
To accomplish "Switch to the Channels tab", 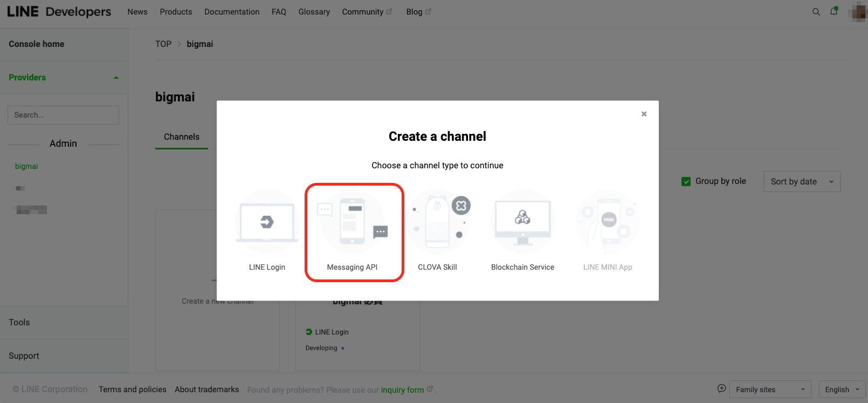I will coord(182,137).
